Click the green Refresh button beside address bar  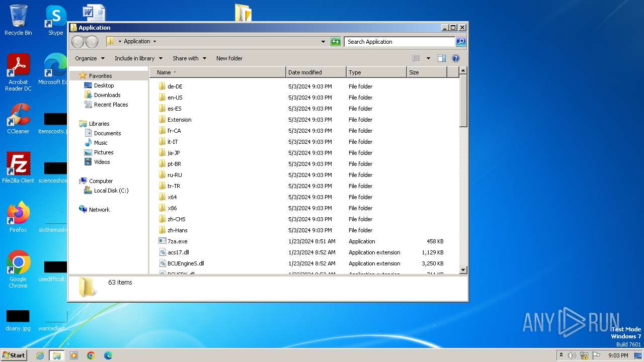(x=336, y=42)
